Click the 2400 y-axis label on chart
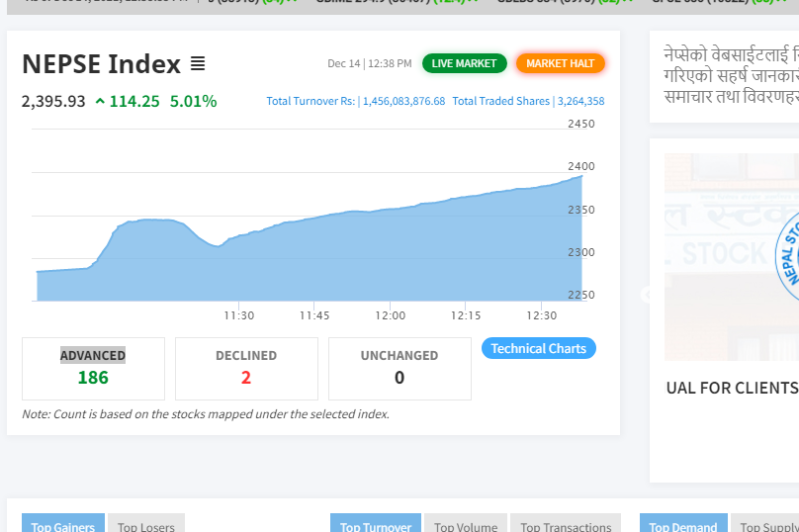Image resolution: width=799 pixels, height=532 pixels. 581,166
